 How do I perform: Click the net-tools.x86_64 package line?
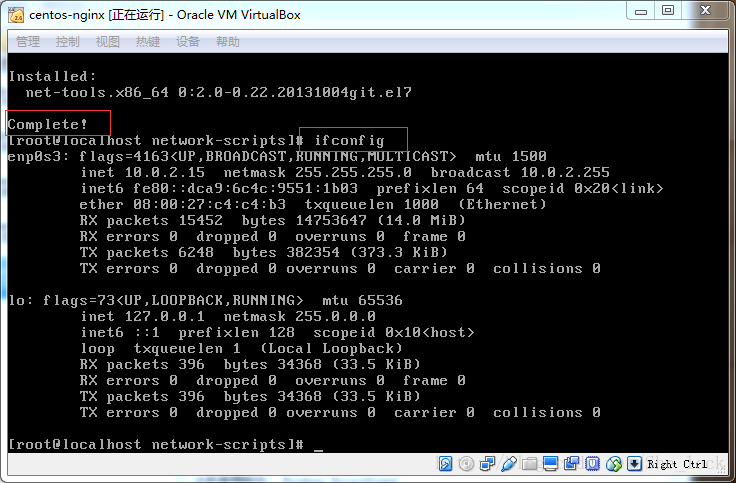218,92
